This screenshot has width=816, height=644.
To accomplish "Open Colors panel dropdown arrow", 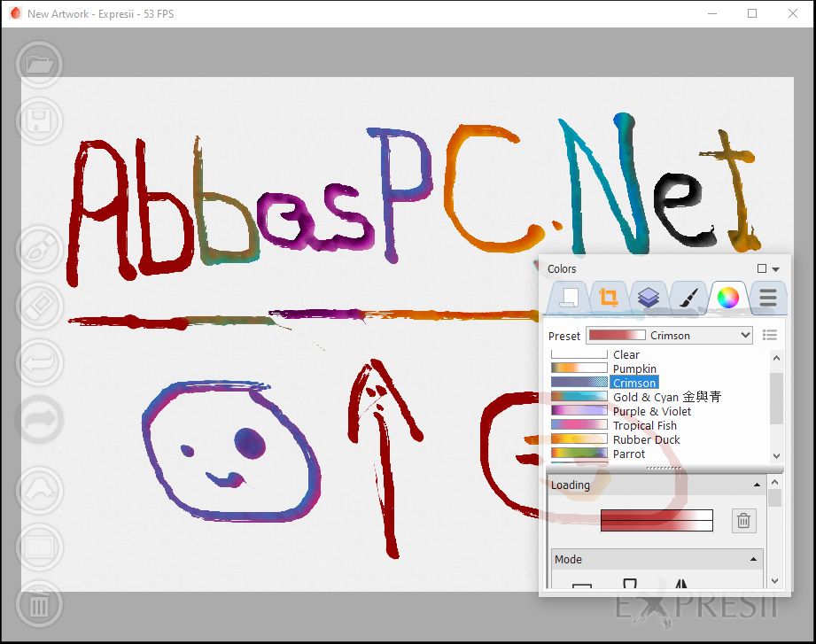I will (776, 269).
